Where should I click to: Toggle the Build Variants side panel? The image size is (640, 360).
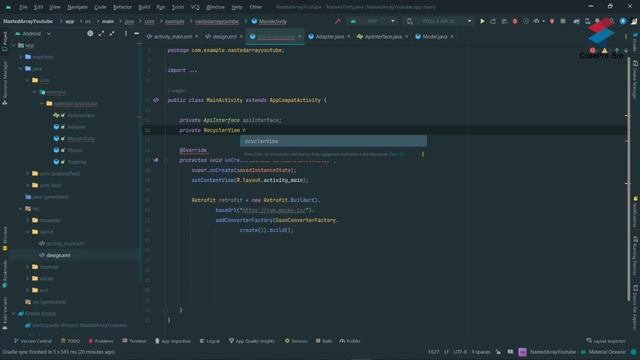(x=5, y=313)
